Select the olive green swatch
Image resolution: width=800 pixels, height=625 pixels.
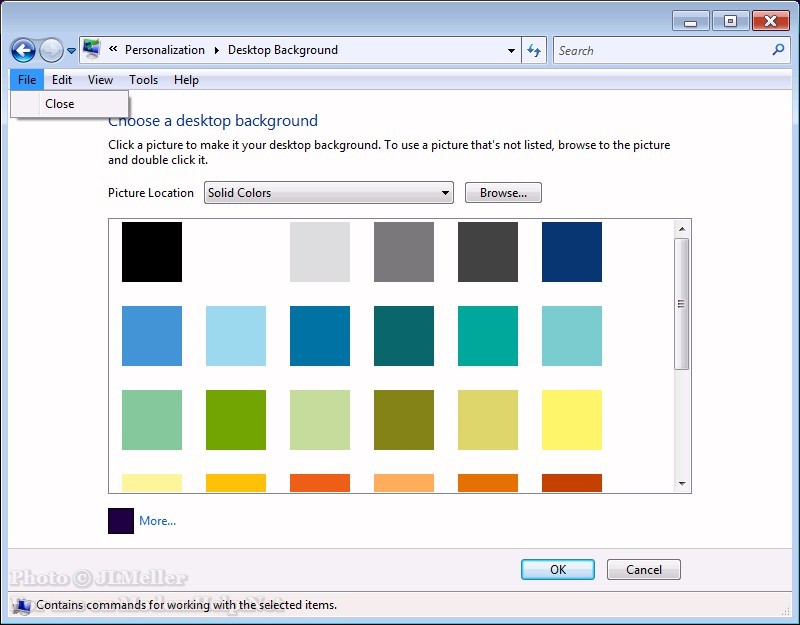404,420
